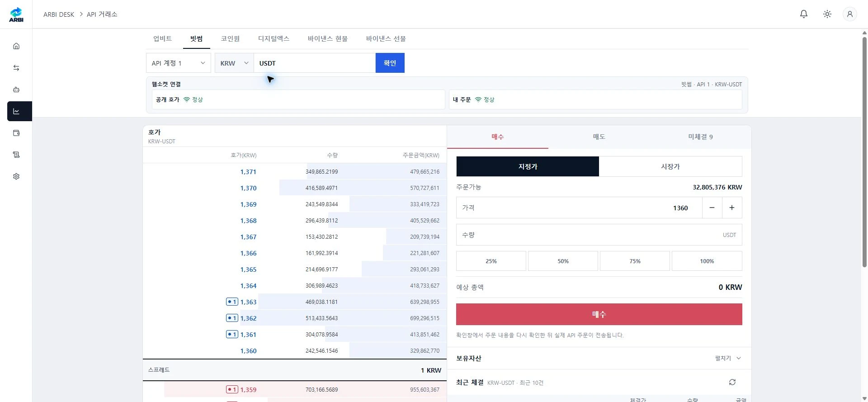Set quantity to 25%
868x402 pixels.
tap(491, 261)
